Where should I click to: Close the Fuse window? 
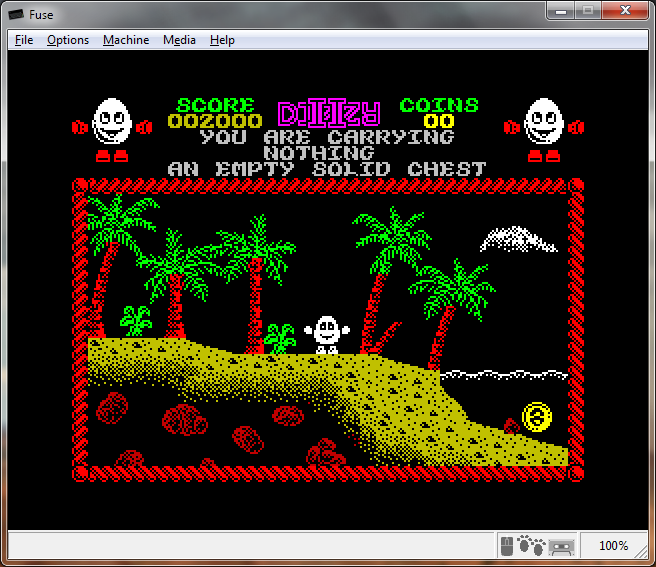click(625, 11)
